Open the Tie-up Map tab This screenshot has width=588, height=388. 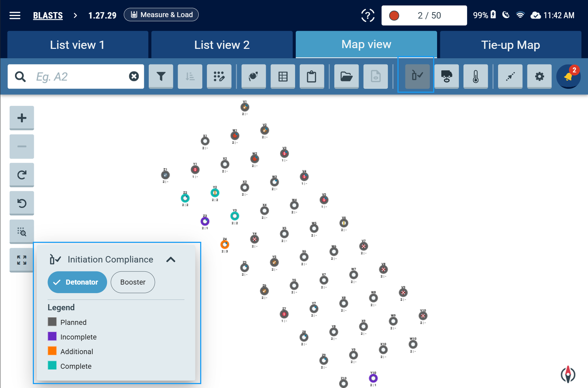511,45
